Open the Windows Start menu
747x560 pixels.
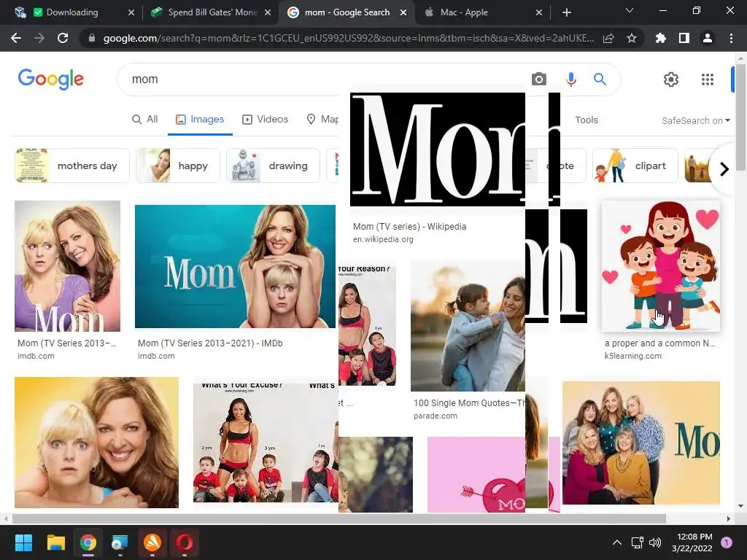point(23,542)
